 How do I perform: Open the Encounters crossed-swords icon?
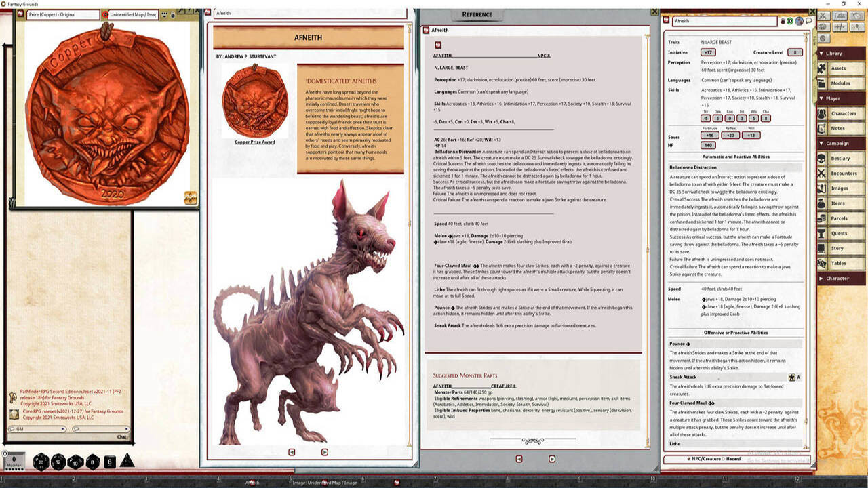pyautogui.click(x=821, y=174)
